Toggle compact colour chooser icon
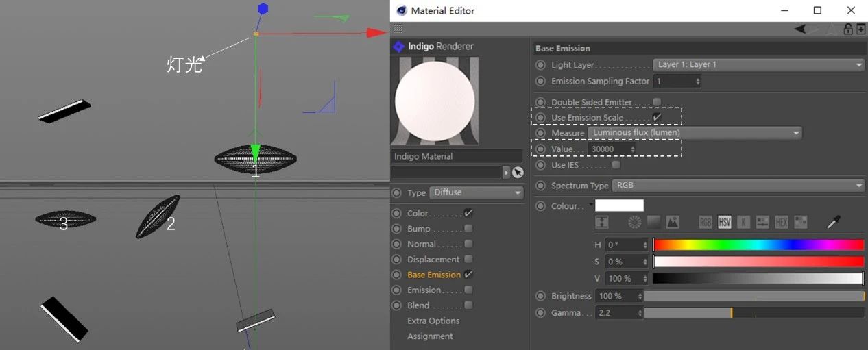Image resolution: width=868 pixels, height=350 pixels. pos(602,222)
